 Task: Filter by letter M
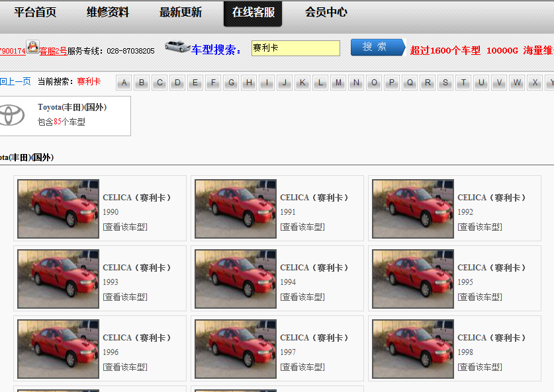[338, 83]
